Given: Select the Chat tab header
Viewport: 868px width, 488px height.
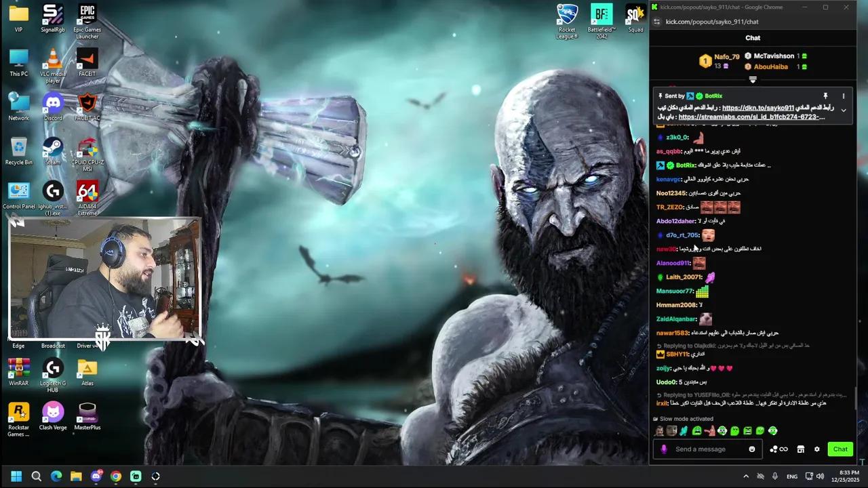Looking at the screenshot, I should coord(753,37).
